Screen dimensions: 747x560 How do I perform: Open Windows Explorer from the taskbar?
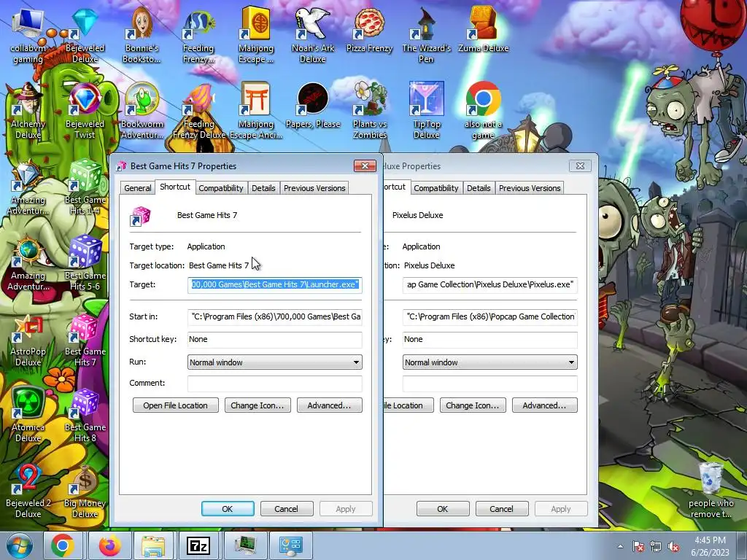pyautogui.click(x=153, y=545)
